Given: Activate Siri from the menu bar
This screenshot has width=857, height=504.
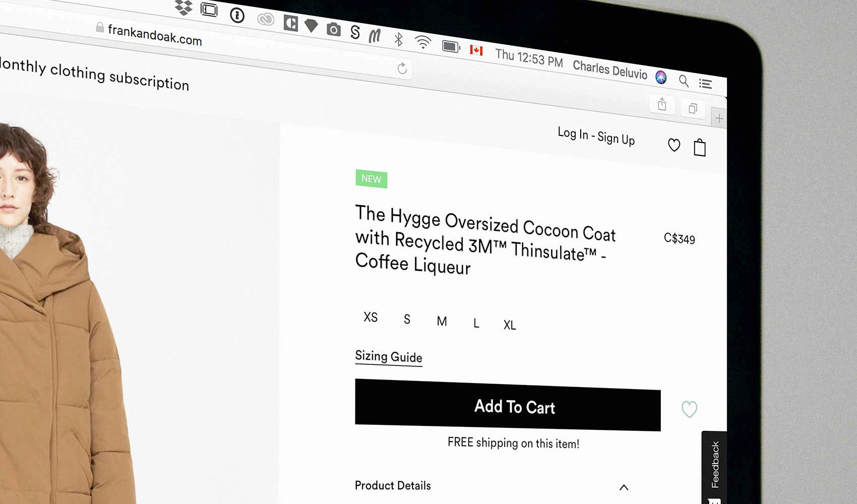Looking at the screenshot, I should click(660, 78).
